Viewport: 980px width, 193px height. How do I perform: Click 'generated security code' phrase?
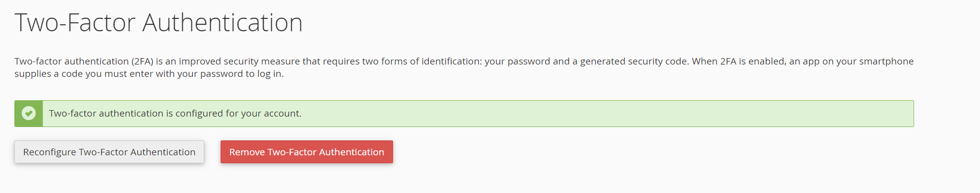click(x=635, y=62)
